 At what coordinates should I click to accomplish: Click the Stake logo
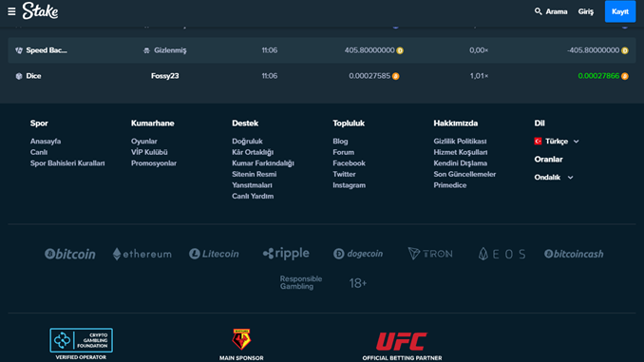point(40,11)
